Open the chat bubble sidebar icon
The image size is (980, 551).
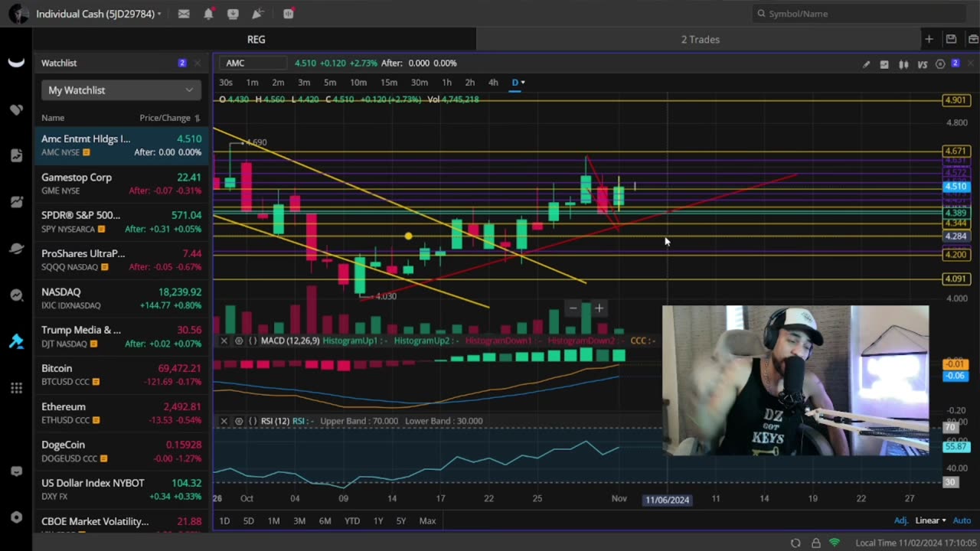(x=16, y=472)
